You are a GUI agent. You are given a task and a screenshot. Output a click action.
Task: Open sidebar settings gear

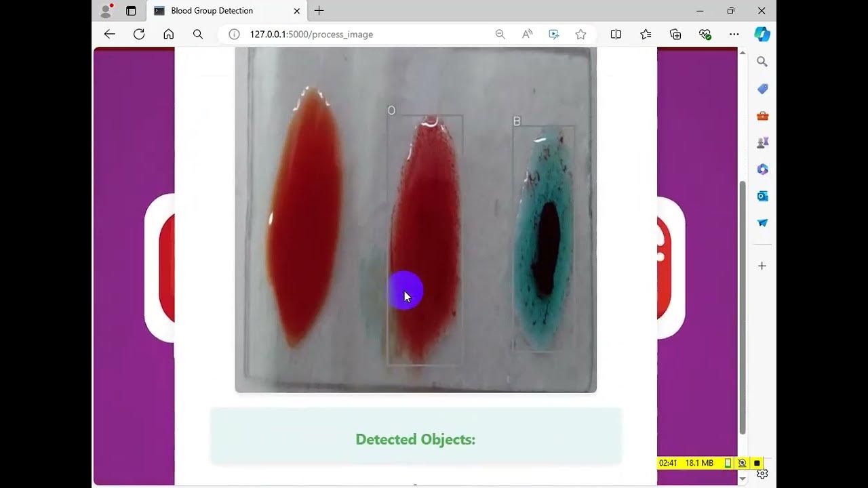(x=762, y=474)
